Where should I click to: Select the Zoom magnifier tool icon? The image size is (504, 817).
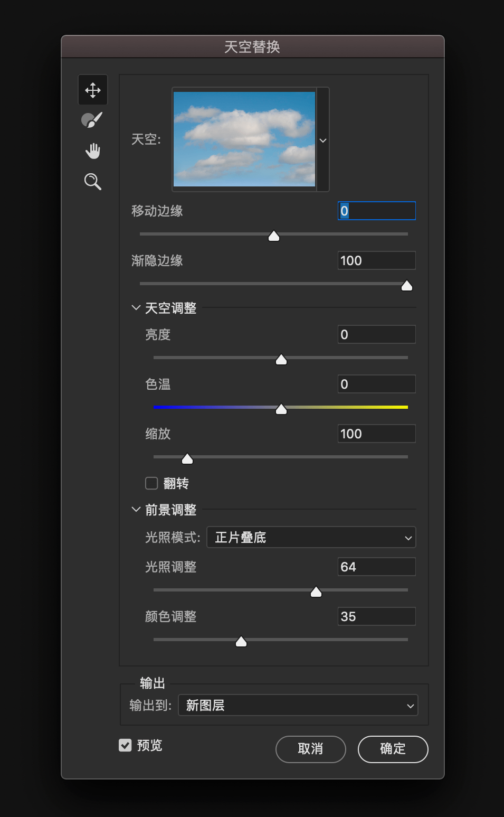click(x=93, y=182)
